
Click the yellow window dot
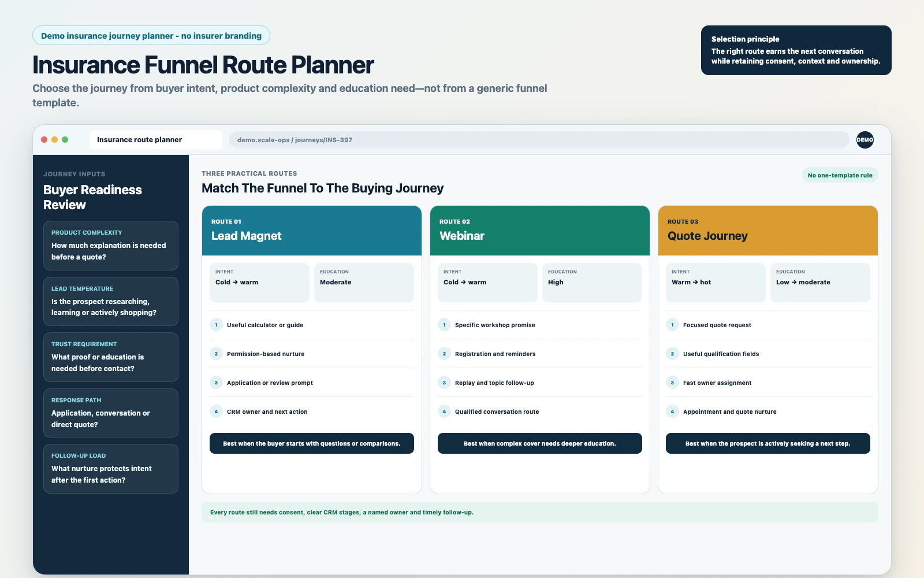tap(55, 140)
